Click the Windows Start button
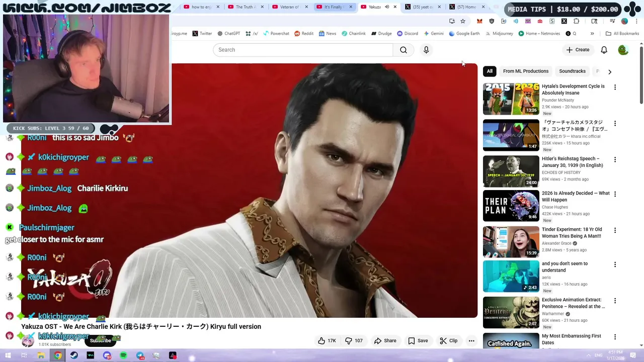644x362 pixels. coord(8,355)
